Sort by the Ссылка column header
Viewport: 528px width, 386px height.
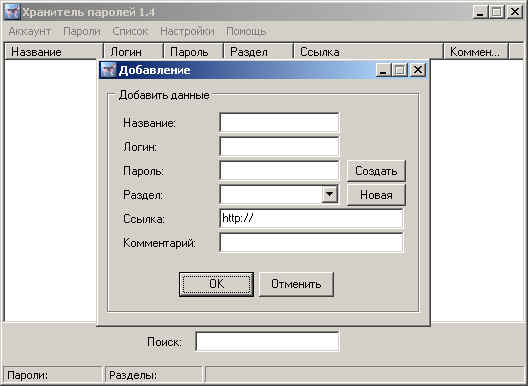[368, 52]
